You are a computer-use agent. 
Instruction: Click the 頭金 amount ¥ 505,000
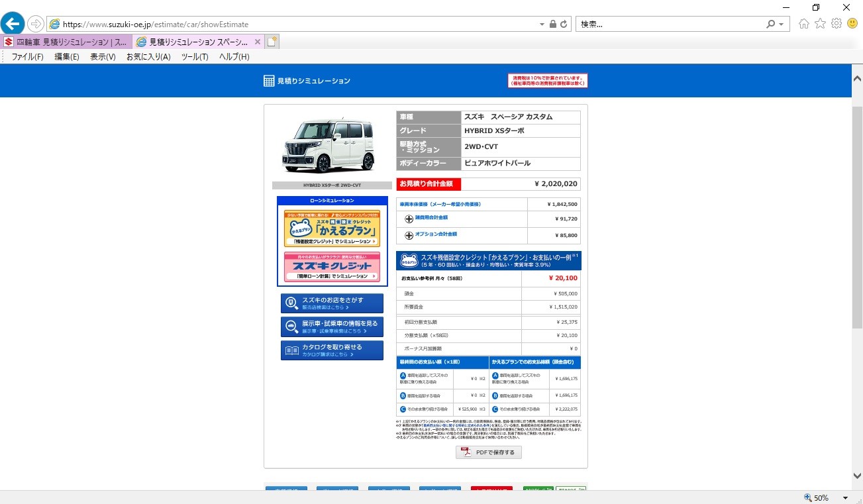pyautogui.click(x=565, y=293)
